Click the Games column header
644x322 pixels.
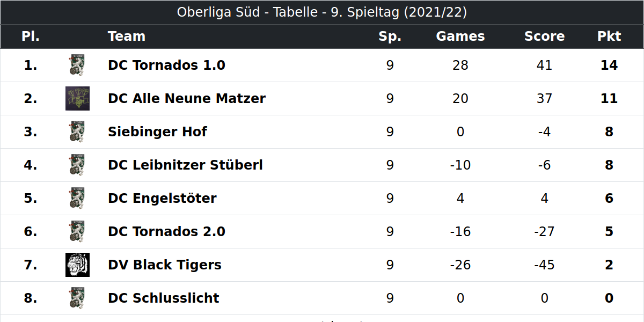coord(460,36)
